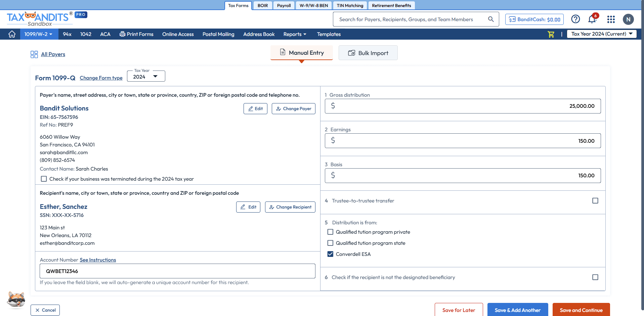
Task: Open the apps grid icon
Action: 611,19
